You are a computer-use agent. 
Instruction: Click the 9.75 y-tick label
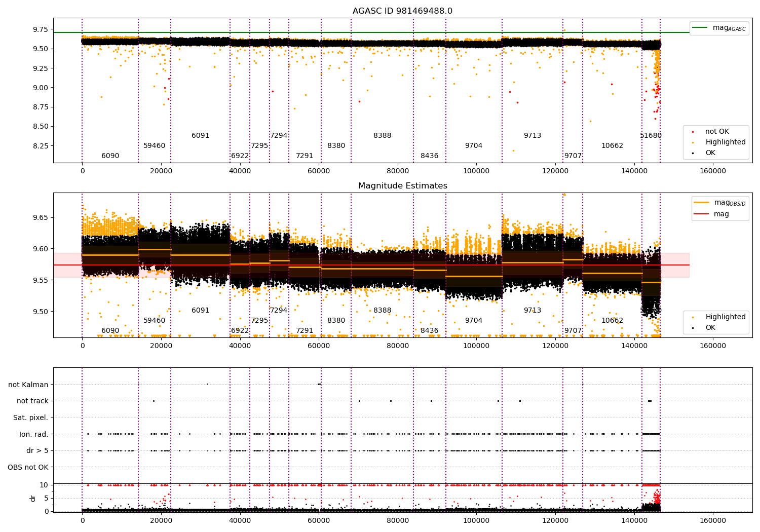tap(40, 29)
